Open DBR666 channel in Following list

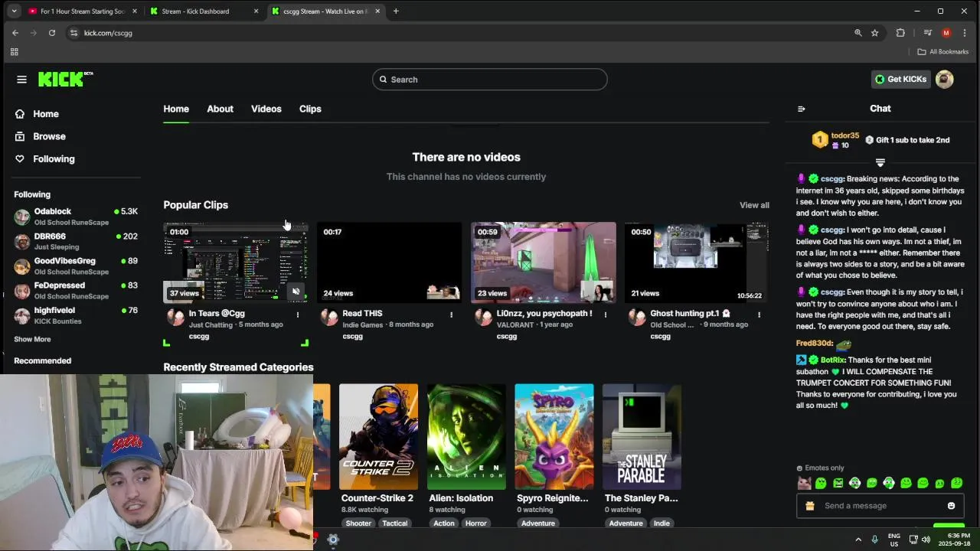[x=76, y=242]
